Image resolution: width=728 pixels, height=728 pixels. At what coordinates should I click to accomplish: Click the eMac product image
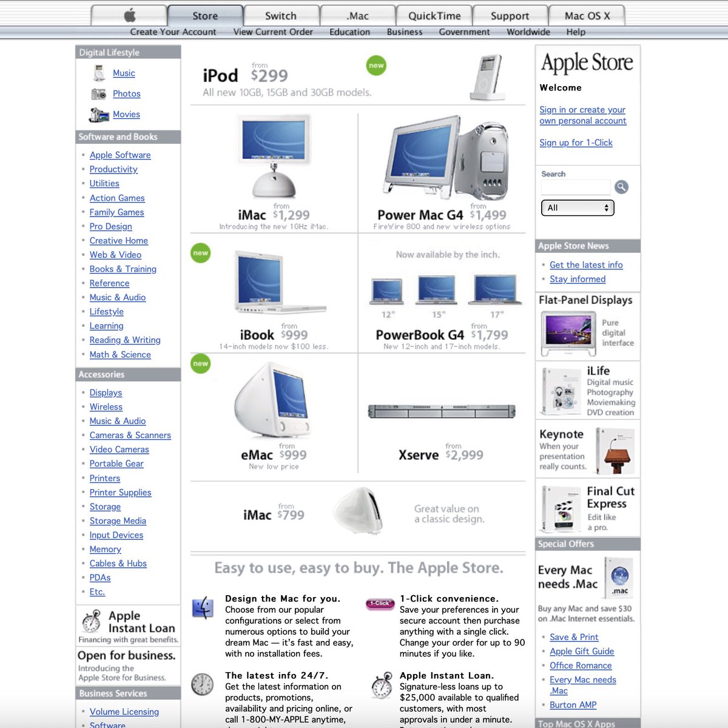click(273, 400)
